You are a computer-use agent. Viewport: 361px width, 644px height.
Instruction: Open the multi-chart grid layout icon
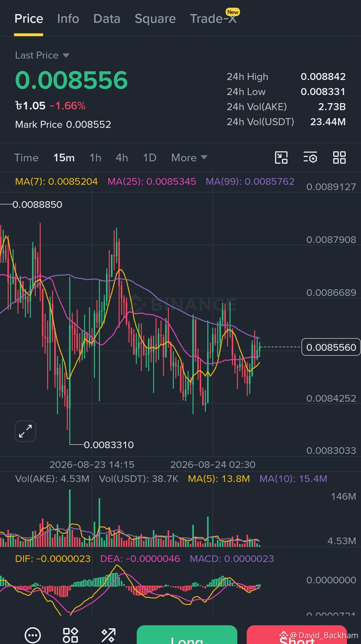coord(339,157)
